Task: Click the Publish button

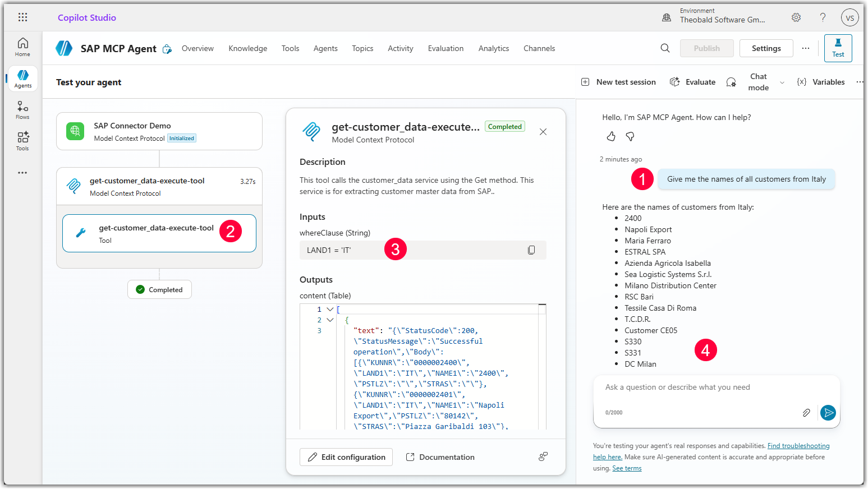Action: tap(707, 48)
